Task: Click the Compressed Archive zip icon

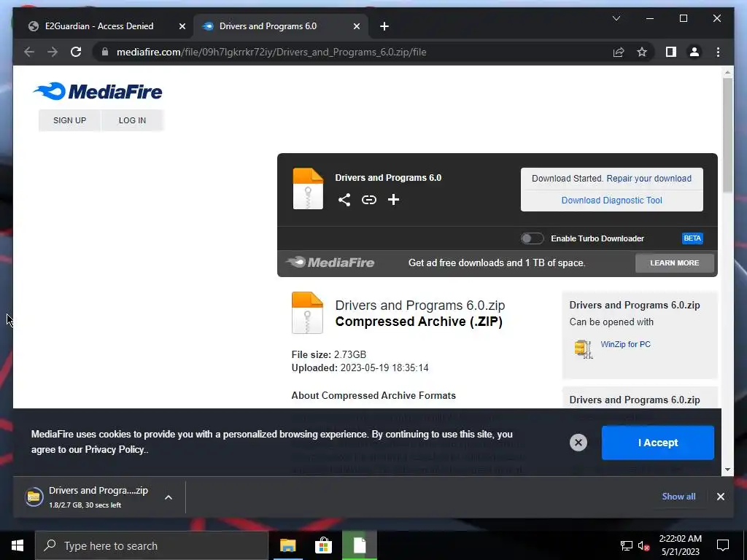Action: pyautogui.click(x=307, y=312)
